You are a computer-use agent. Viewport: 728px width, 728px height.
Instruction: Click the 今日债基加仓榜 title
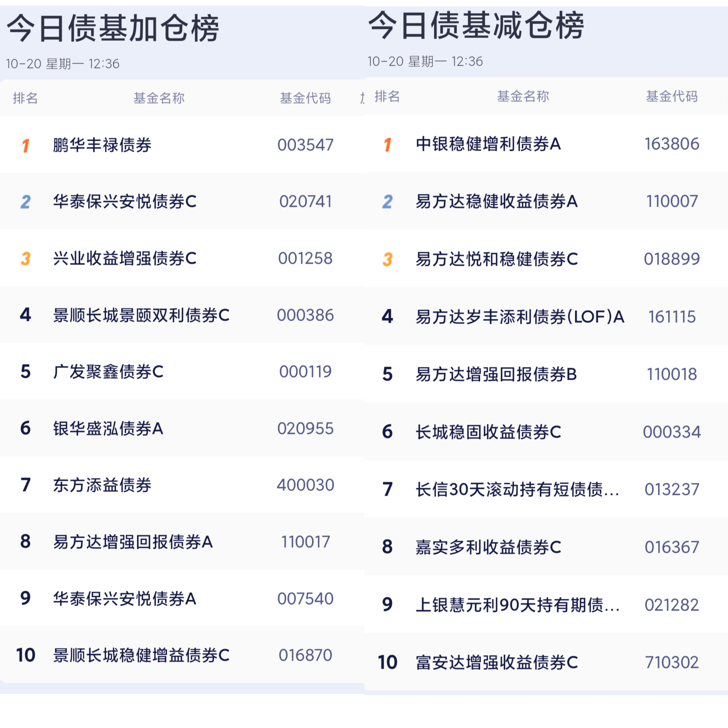pos(113,28)
